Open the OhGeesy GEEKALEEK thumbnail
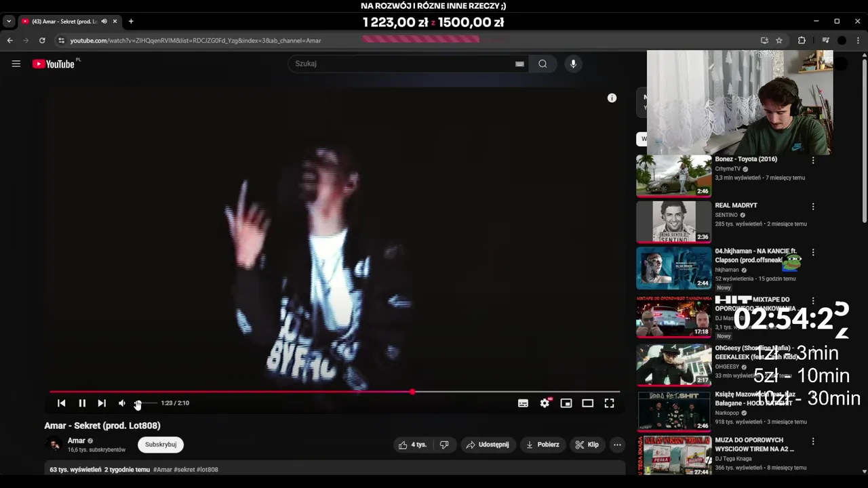The width and height of the screenshot is (868, 488). pyautogui.click(x=674, y=365)
